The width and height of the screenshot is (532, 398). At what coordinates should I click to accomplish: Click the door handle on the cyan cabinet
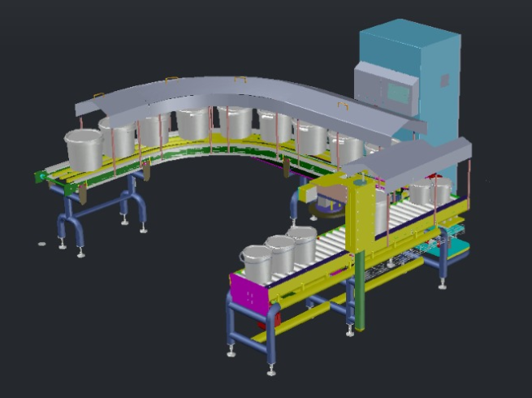point(443,80)
